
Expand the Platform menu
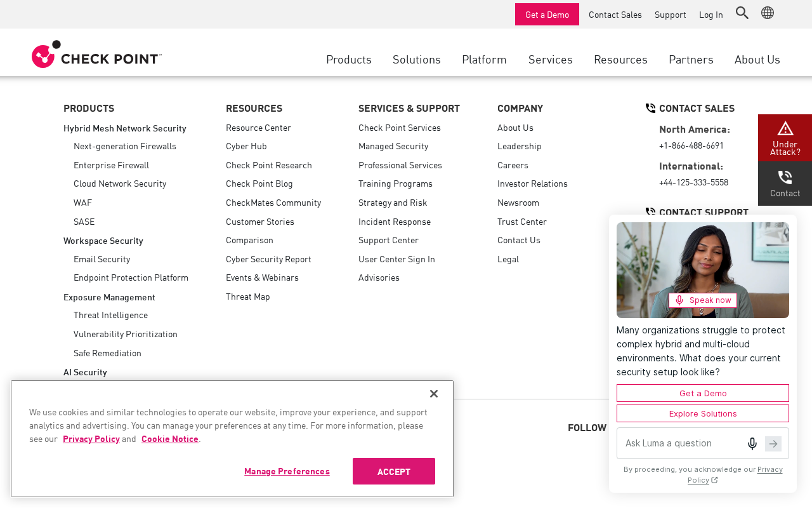pos(484,59)
